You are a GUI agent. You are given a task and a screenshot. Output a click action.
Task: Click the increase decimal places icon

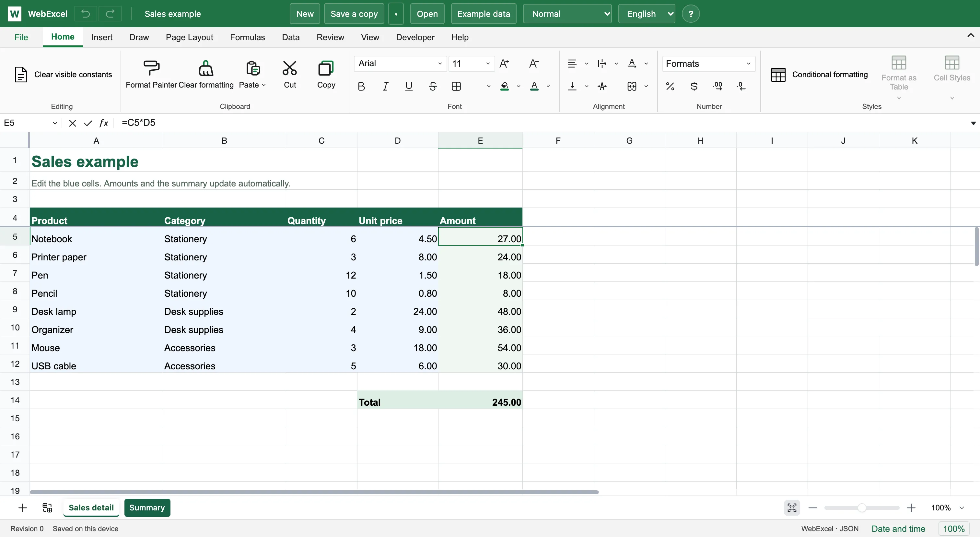(x=718, y=86)
